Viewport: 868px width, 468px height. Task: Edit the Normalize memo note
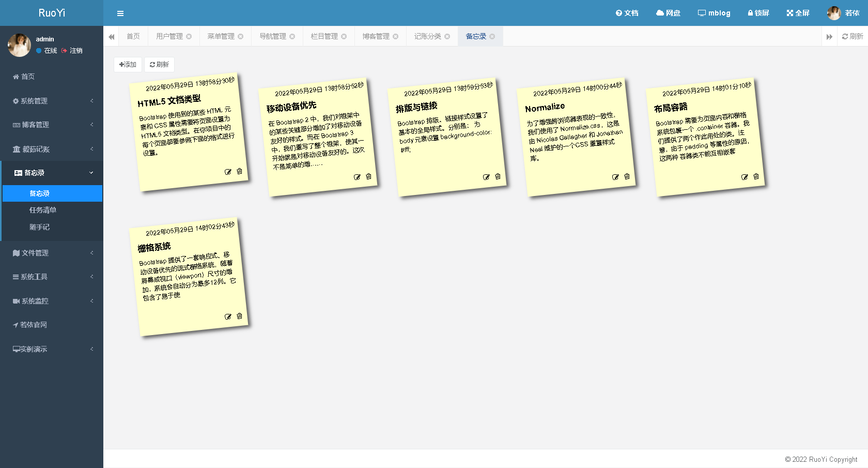[615, 176]
